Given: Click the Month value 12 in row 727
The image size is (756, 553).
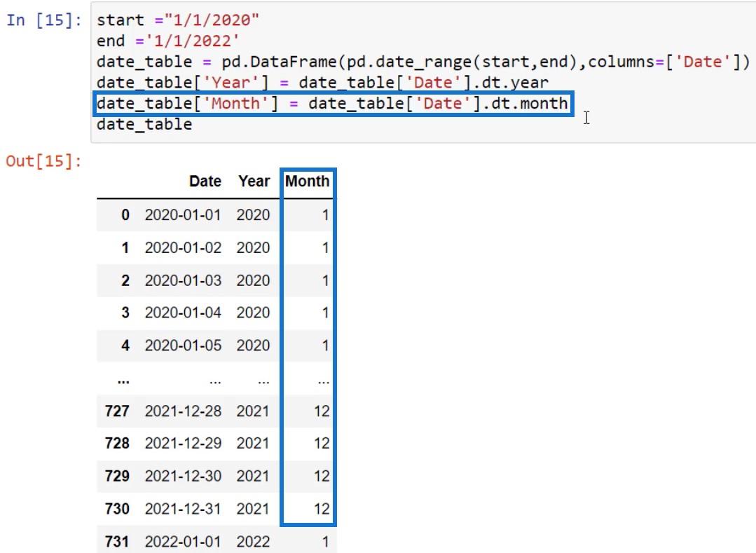Looking at the screenshot, I should (x=322, y=411).
